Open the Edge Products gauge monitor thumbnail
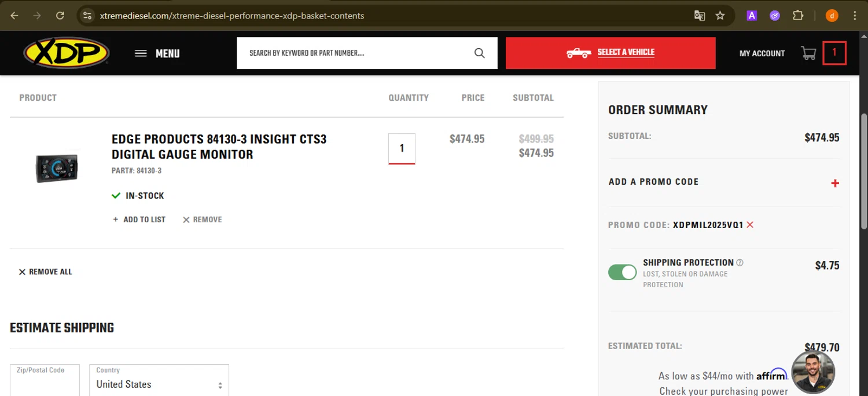This screenshot has width=868, height=396. pos(57,168)
